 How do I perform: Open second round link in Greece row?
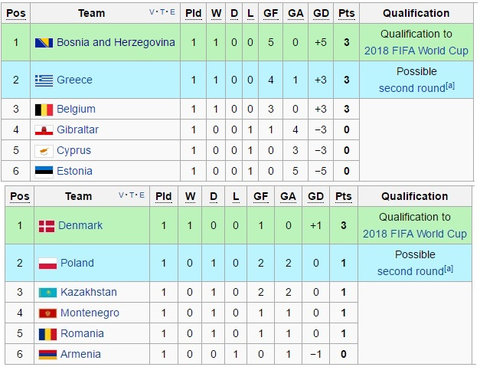click(x=412, y=88)
